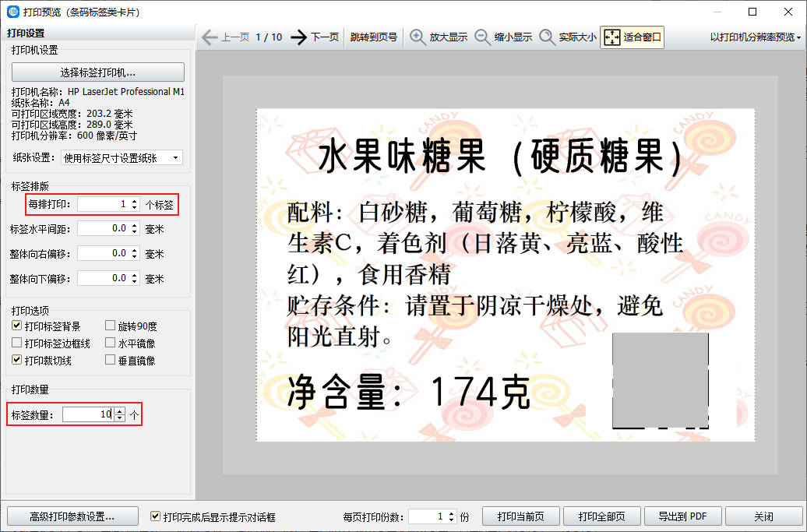Click the 标签水平间距 value field
The image size is (807, 532).
[103, 228]
